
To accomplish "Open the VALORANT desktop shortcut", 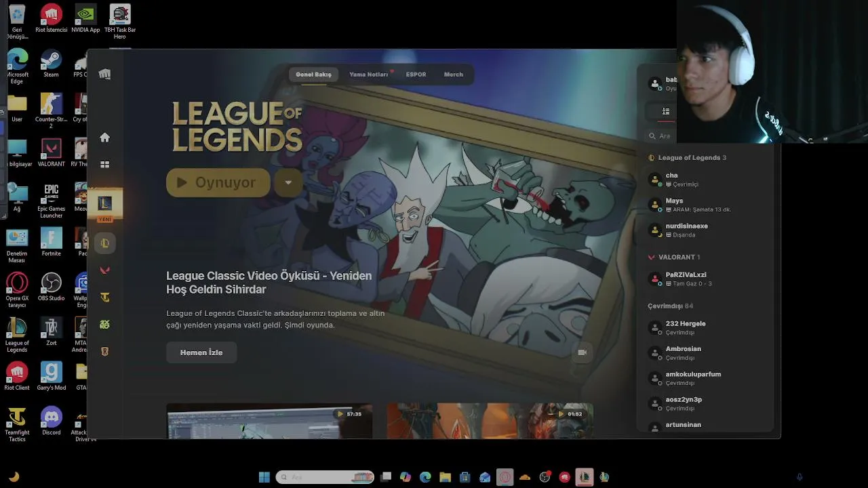I will [51, 153].
